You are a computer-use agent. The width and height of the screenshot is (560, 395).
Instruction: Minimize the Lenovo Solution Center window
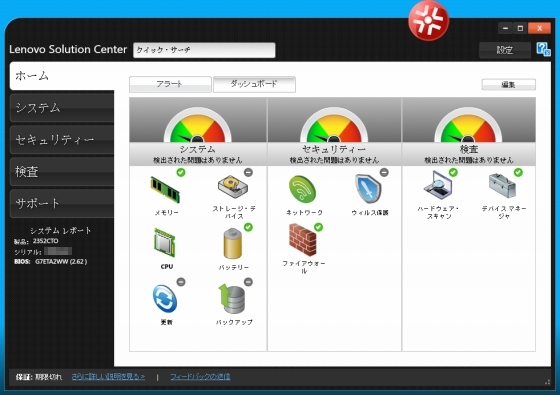[x=505, y=28]
